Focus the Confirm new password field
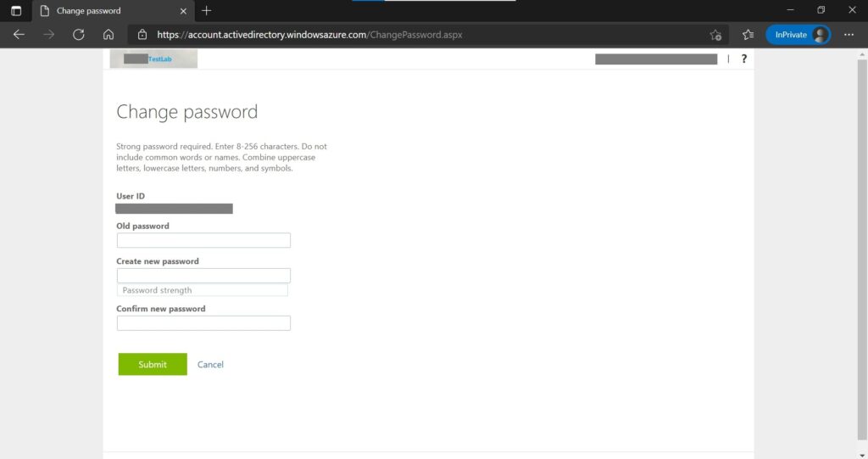 click(203, 323)
